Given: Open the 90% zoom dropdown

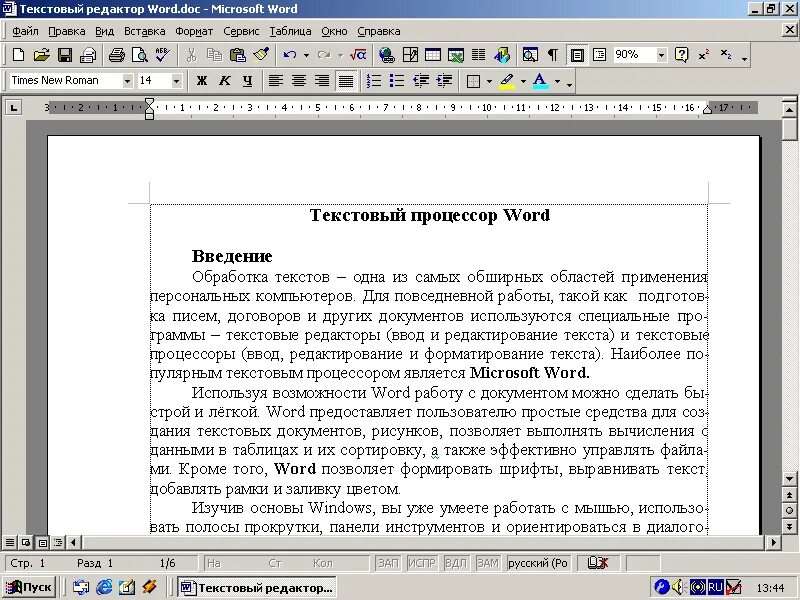Looking at the screenshot, I should 661,55.
